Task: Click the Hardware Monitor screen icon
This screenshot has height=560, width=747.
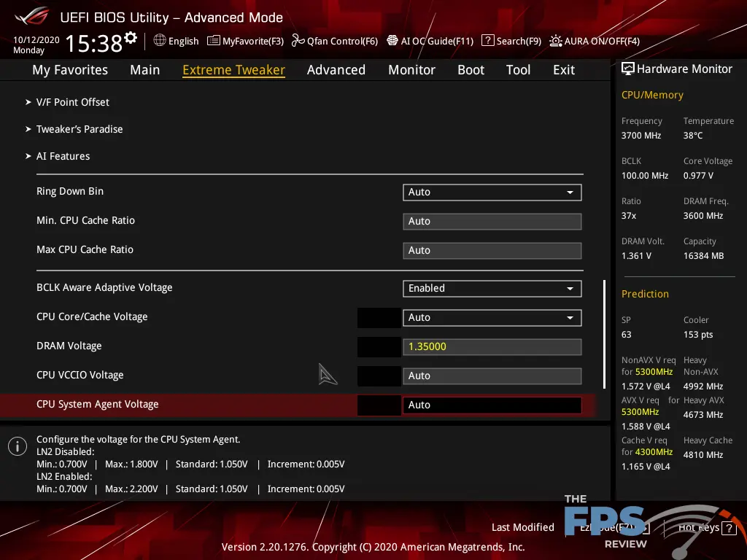Action: [628, 69]
